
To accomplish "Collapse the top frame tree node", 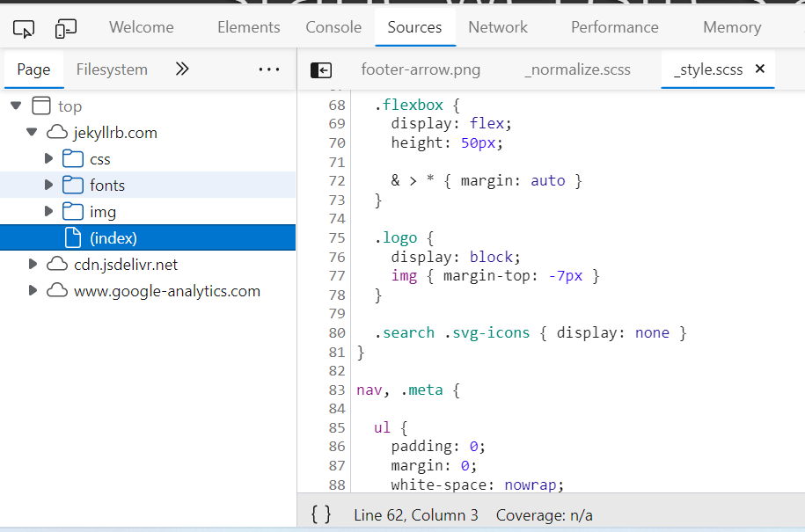I will (x=17, y=106).
